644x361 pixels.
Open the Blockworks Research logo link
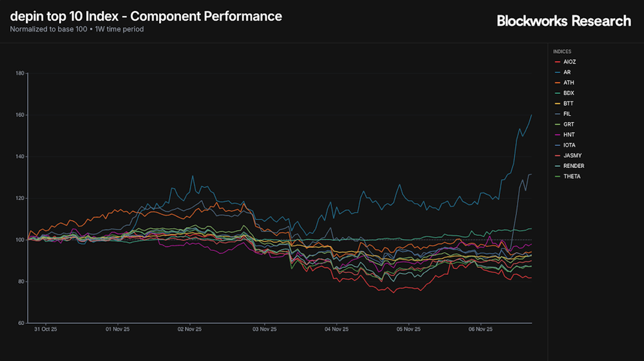click(563, 21)
